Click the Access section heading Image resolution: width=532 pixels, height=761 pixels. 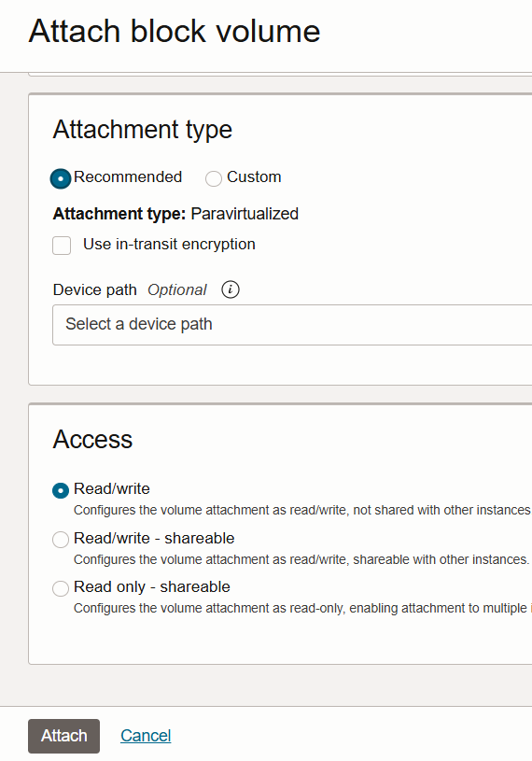pyautogui.click(x=92, y=439)
